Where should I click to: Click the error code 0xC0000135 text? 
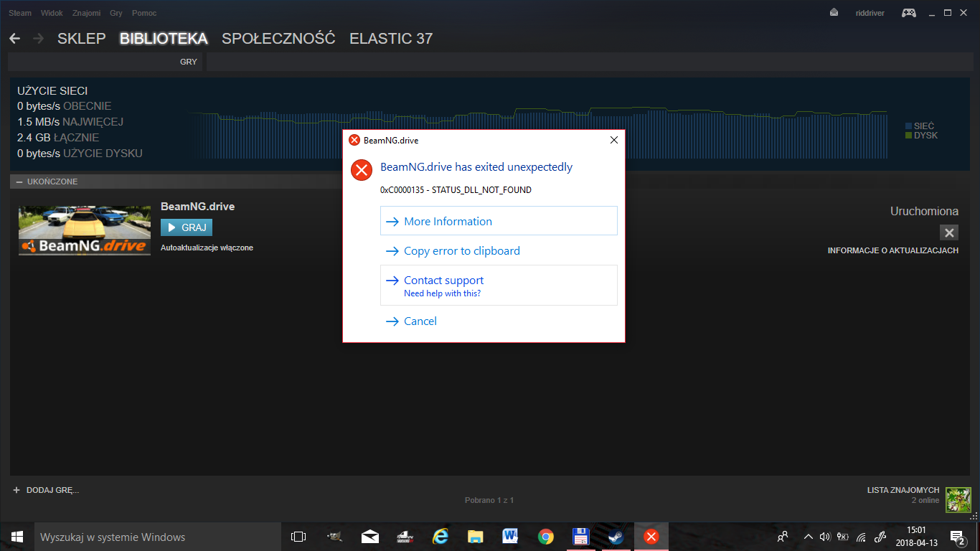point(456,190)
